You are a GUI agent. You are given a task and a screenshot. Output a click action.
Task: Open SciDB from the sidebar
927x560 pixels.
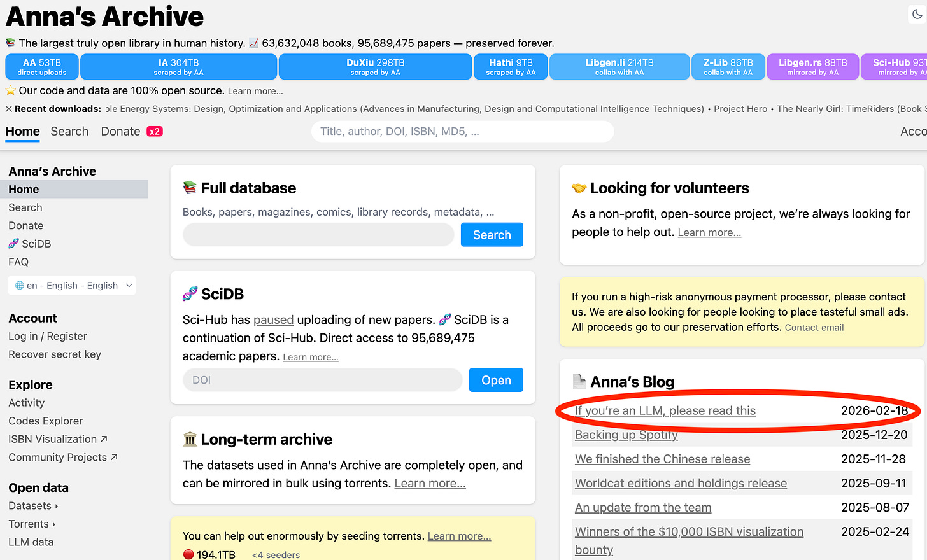point(30,244)
